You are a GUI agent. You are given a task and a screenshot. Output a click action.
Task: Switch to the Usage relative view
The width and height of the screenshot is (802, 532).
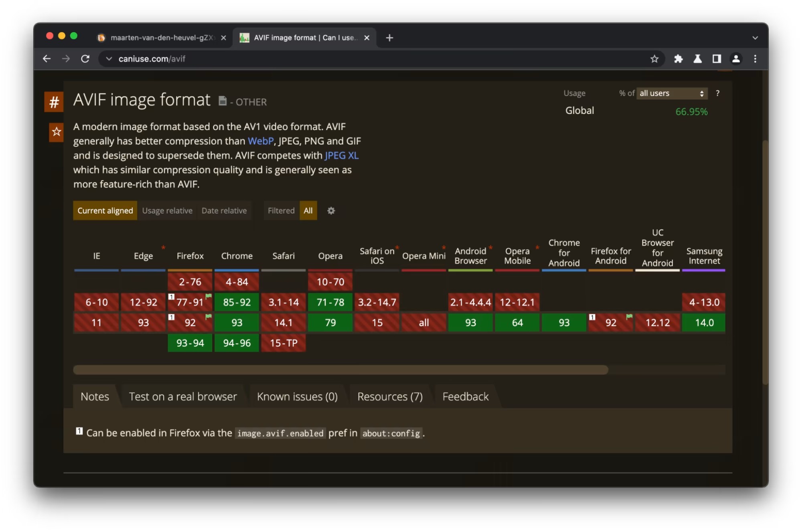[x=167, y=210]
